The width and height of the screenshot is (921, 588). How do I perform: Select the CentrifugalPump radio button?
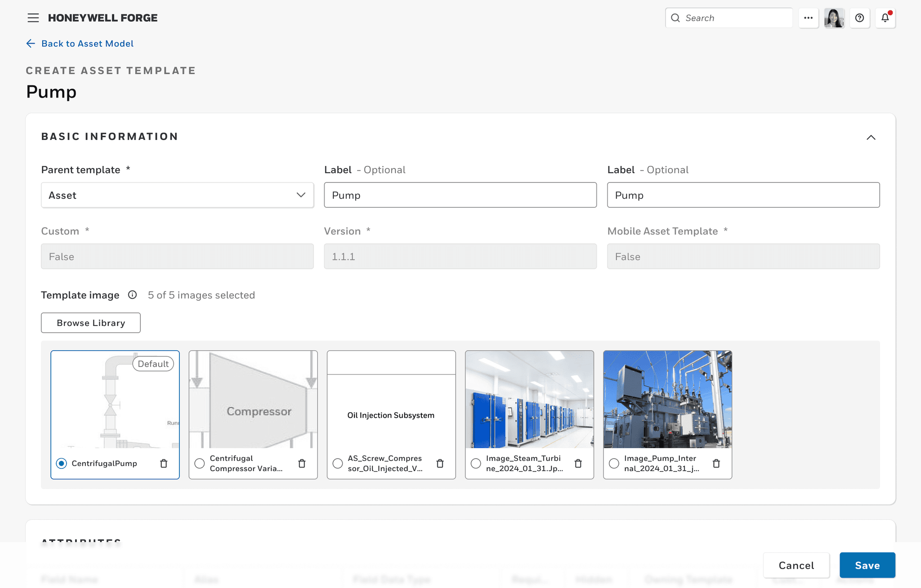point(62,463)
